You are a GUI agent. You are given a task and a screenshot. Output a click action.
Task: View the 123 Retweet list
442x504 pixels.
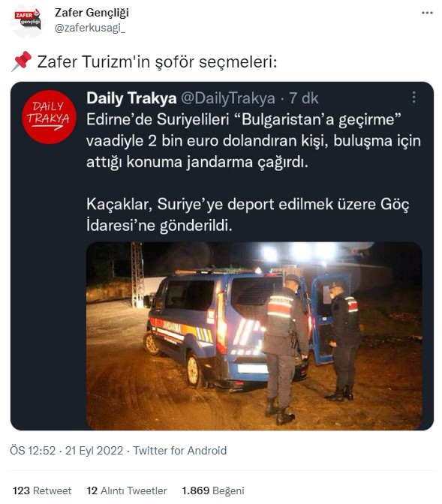[42, 490]
